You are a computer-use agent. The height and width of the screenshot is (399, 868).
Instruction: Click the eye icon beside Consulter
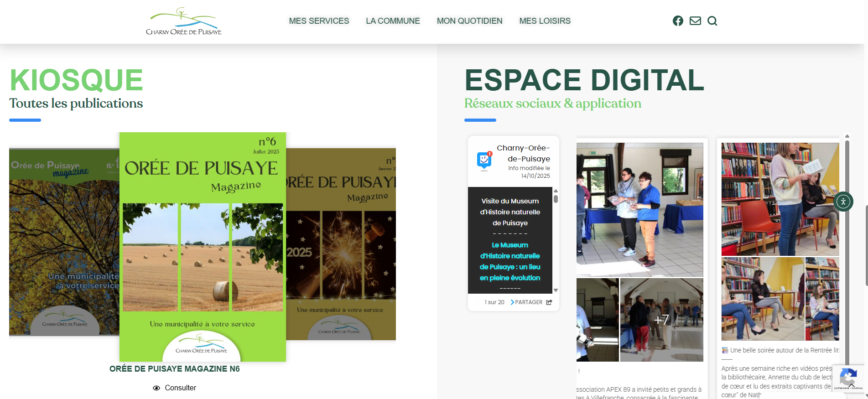[156, 388]
